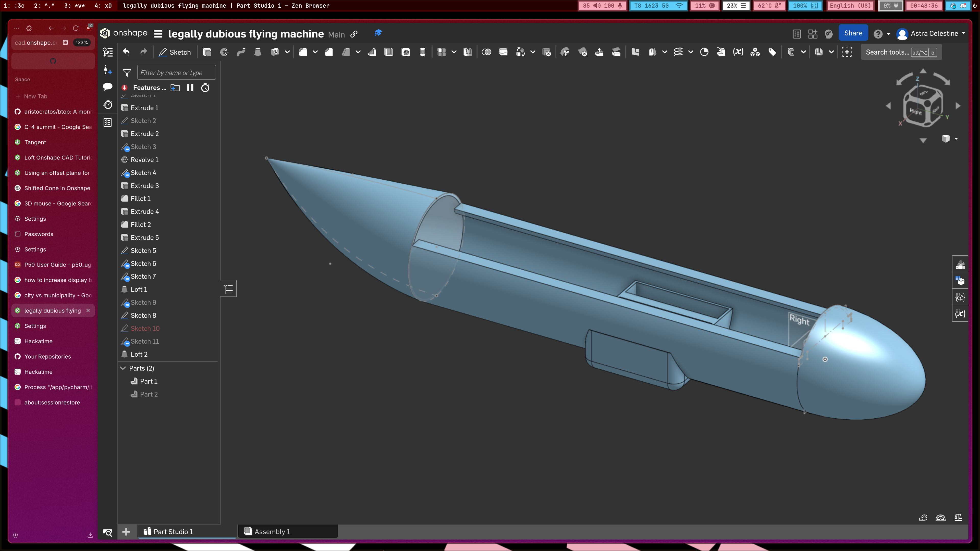Screen dimensions: 980x551
Task: Collapse the Parts (2) list
Action: [123, 368]
